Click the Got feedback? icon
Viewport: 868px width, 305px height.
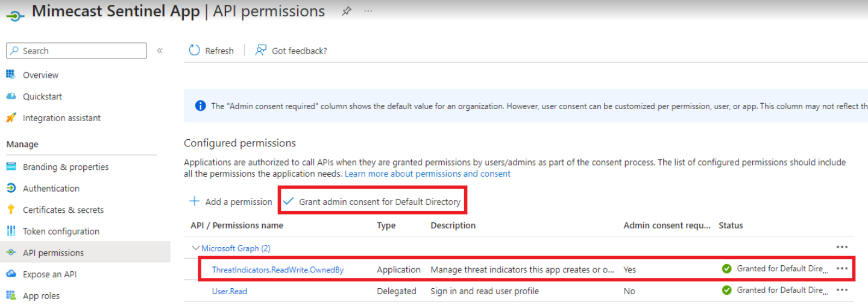(x=261, y=51)
